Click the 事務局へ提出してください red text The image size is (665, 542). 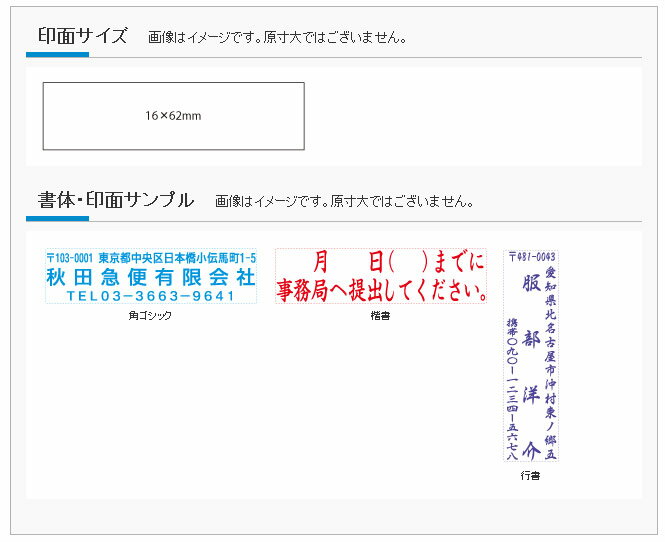point(381,291)
